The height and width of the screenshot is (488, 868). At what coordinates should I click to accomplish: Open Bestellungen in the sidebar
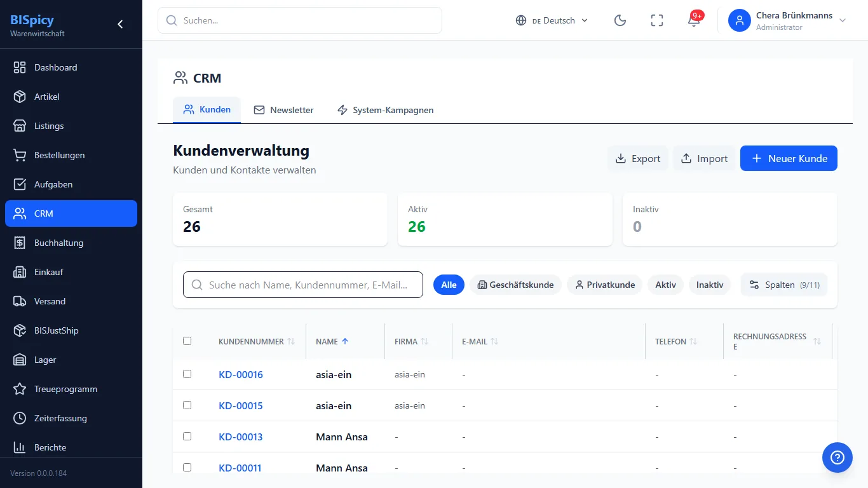pos(71,155)
